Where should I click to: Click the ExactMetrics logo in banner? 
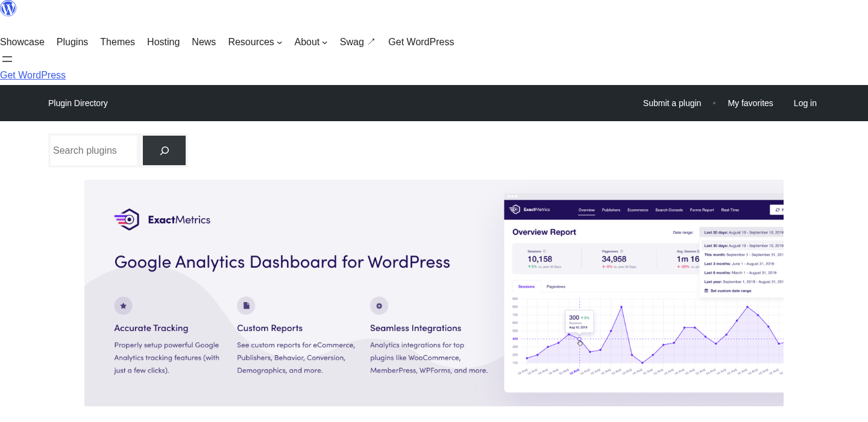tap(162, 219)
